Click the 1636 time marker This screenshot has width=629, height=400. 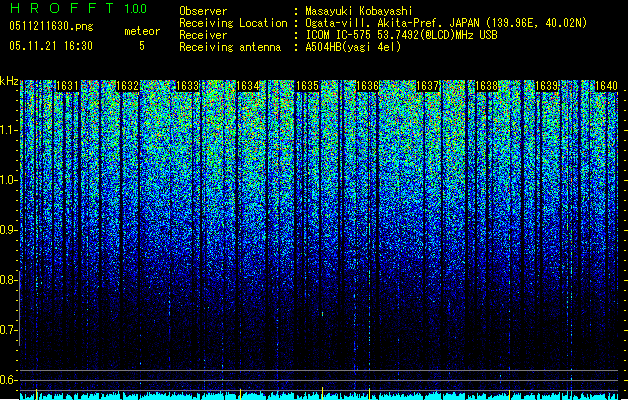point(367,86)
